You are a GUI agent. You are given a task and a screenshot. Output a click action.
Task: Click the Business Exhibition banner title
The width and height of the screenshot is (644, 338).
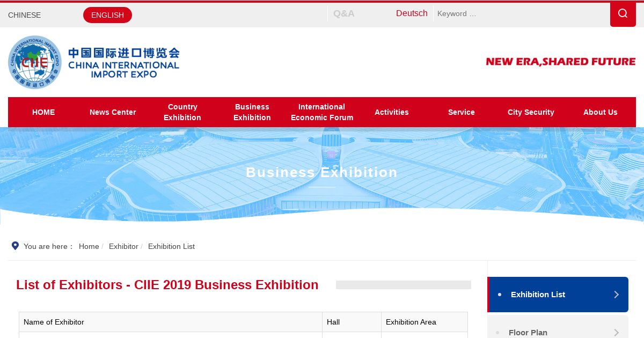[322, 172]
